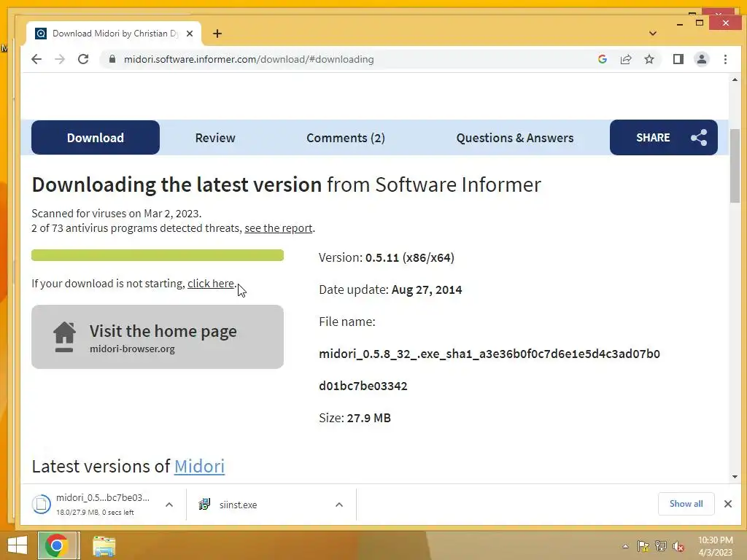Click the SHARE button

coord(663,137)
